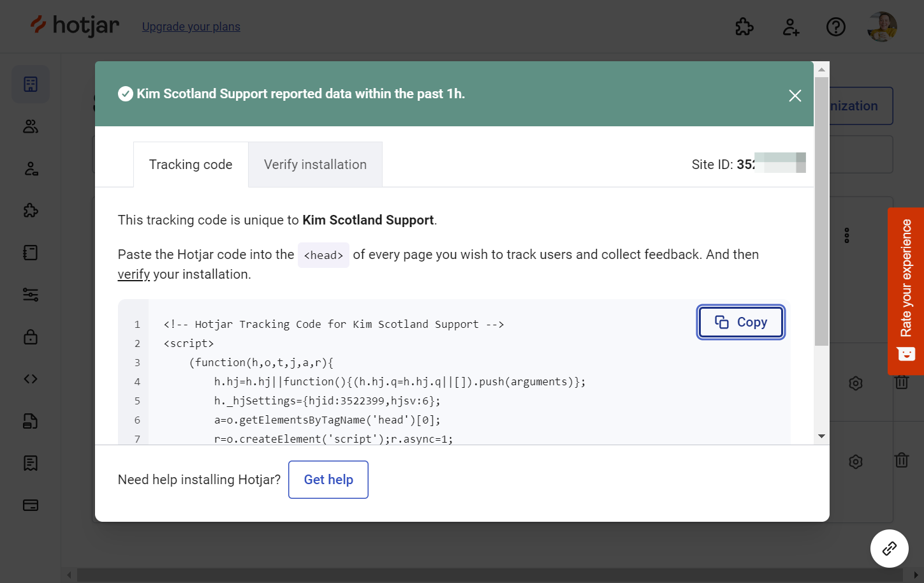This screenshot has width=924, height=583.
Task: Click the notebook icon in the sidebar
Action: pos(31,253)
